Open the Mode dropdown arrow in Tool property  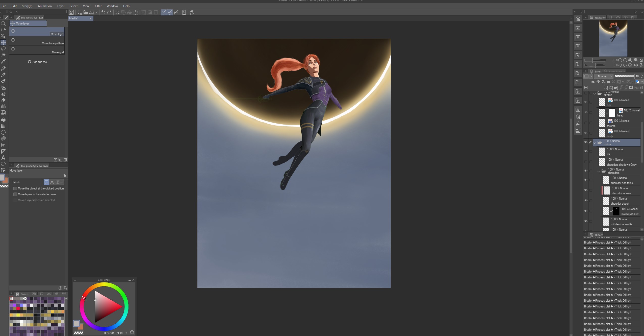(x=62, y=182)
